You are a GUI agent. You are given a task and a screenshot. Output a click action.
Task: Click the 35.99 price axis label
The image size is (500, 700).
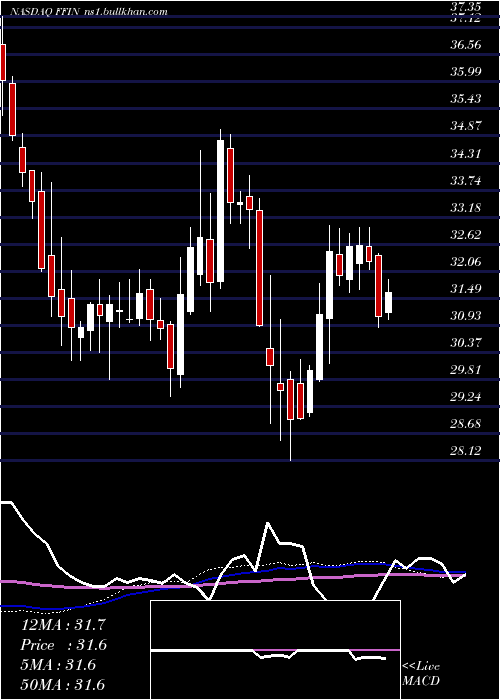point(466,71)
